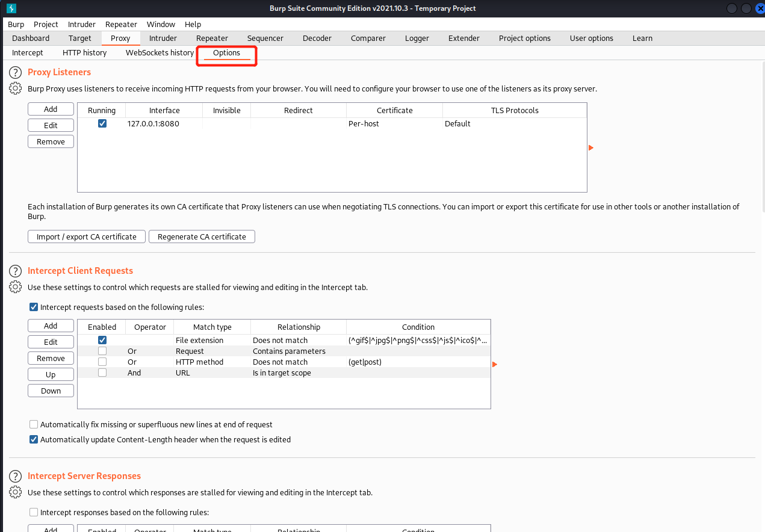The width and height of the screenshot is (765, 532).
Task: Open the Intercept Server Responses help icon
Action: click(15, 477)
